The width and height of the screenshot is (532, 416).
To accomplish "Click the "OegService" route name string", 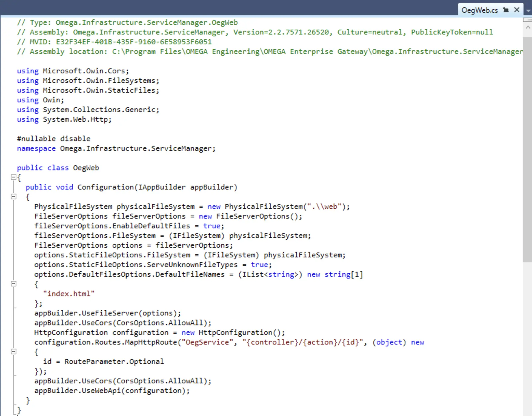I will 207,342.
